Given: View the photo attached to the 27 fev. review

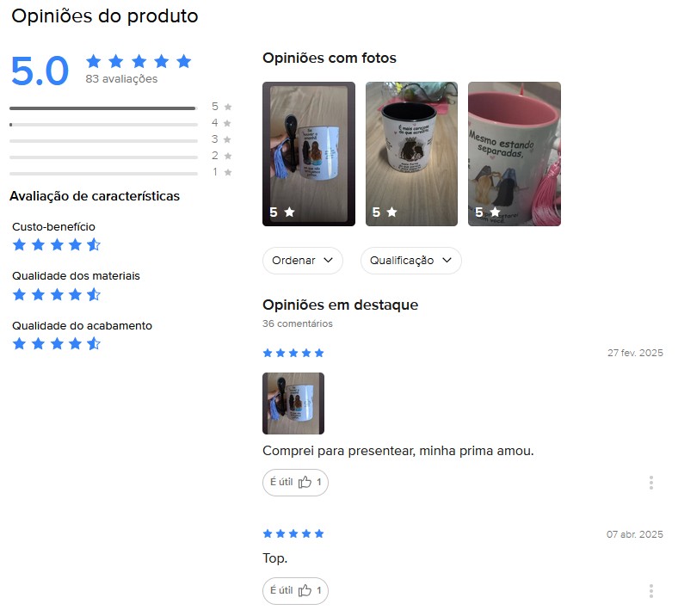Looking at the screenshot, I should 293,403.
